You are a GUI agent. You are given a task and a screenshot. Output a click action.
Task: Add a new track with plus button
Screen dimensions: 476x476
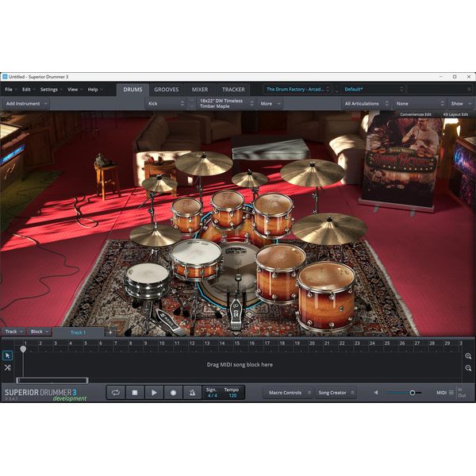(x=110, y=332)
